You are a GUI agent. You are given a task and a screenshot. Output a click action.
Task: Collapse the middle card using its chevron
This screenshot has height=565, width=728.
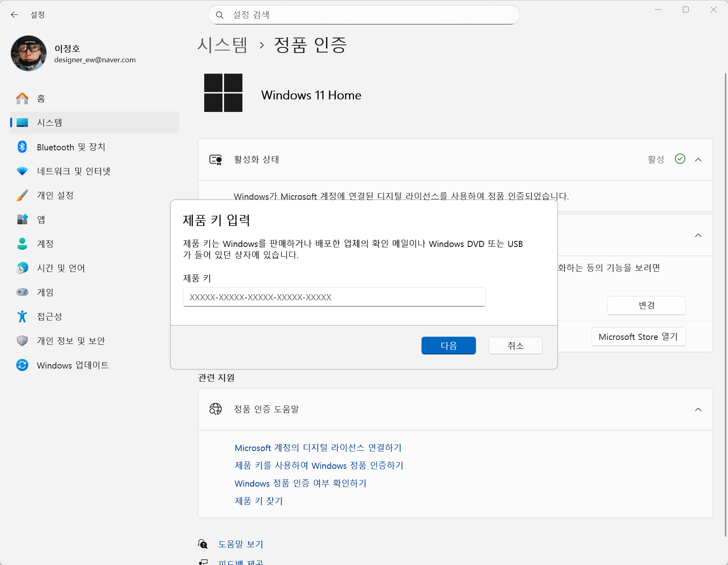699,235
